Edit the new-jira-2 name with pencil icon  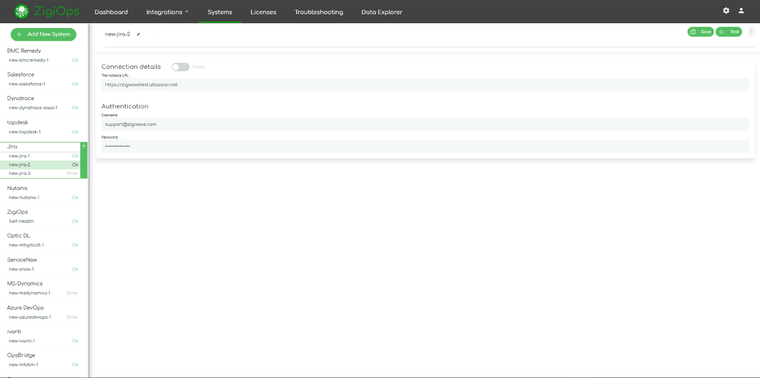(139, 34)
